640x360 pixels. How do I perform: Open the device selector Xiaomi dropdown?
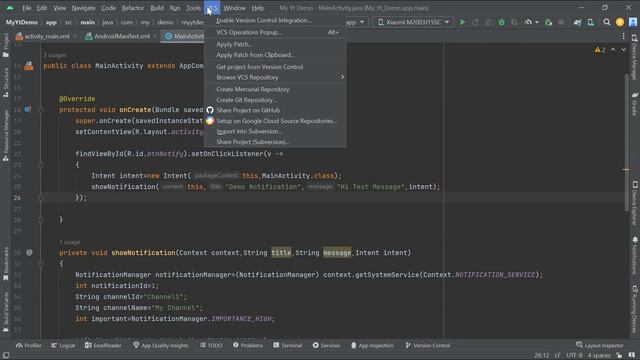coord(413,22)
